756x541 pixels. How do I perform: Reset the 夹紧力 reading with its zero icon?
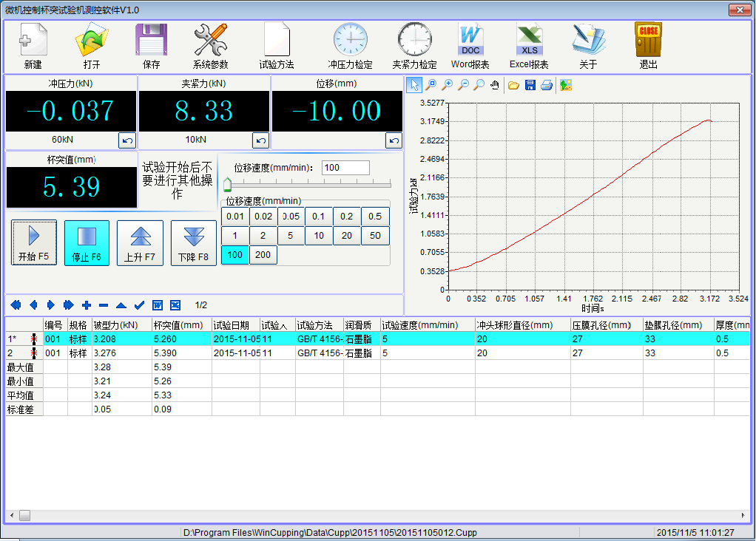pos(260,140)
